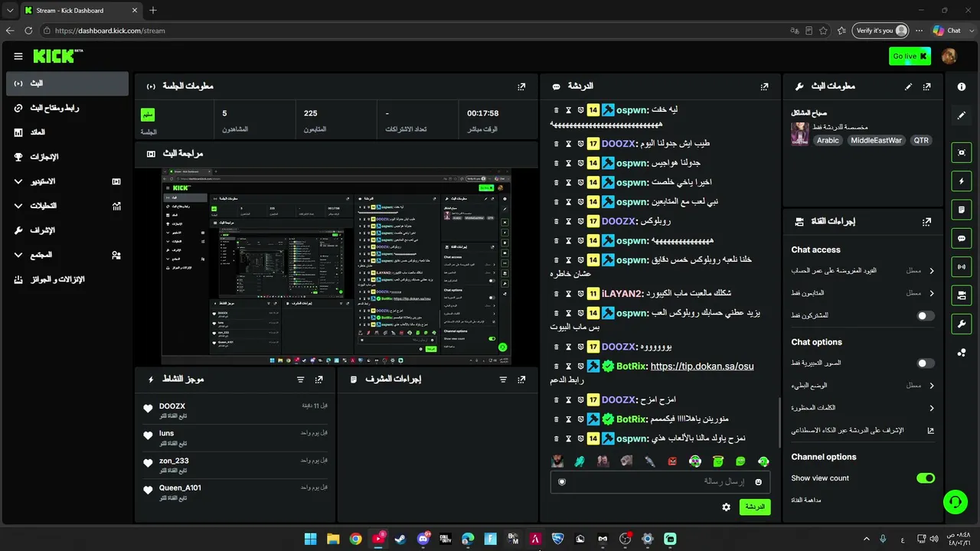
Task: Pop out the moderator actions panel
Action: tap(521, 380)
